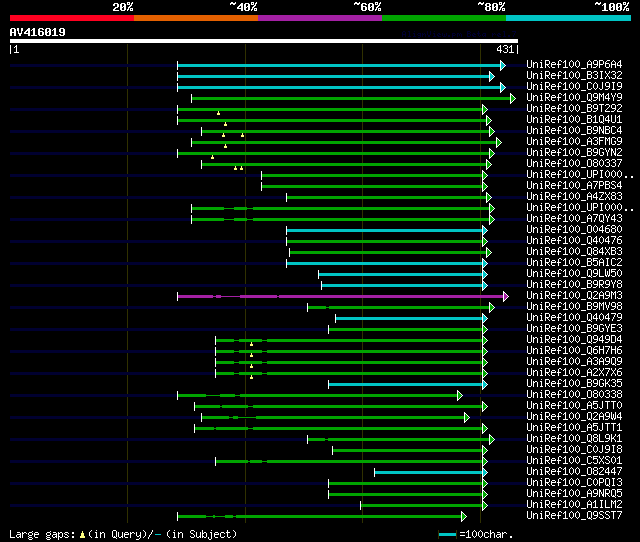Image resolution: width=640 pixels, height=542 pixels.
Task: Open hit UniRef100_Q9M4Y9
Action: (x=574, y=97)
